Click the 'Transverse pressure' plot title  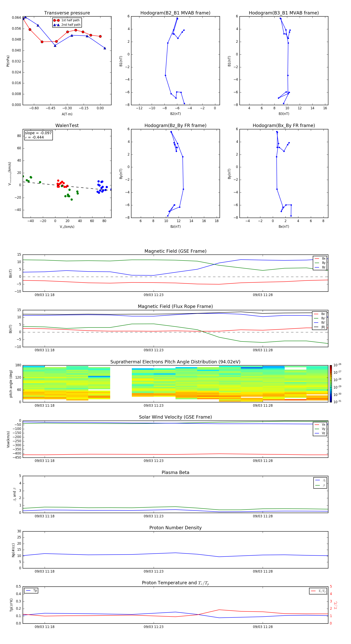(67, 13)
